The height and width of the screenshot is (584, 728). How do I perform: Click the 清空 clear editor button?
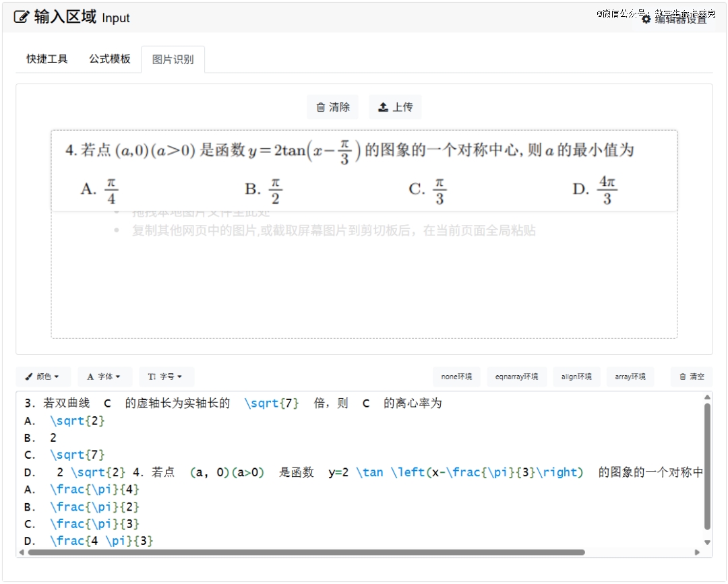[692, 377]
